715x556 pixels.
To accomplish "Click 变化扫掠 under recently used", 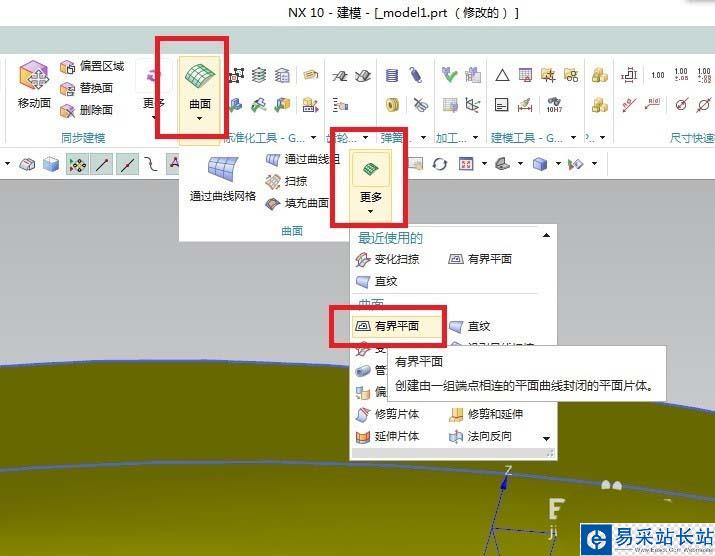I will [388, 259].
